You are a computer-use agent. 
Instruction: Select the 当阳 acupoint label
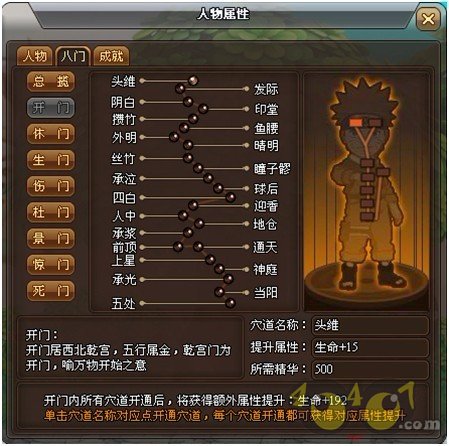(x=266, y=293)
